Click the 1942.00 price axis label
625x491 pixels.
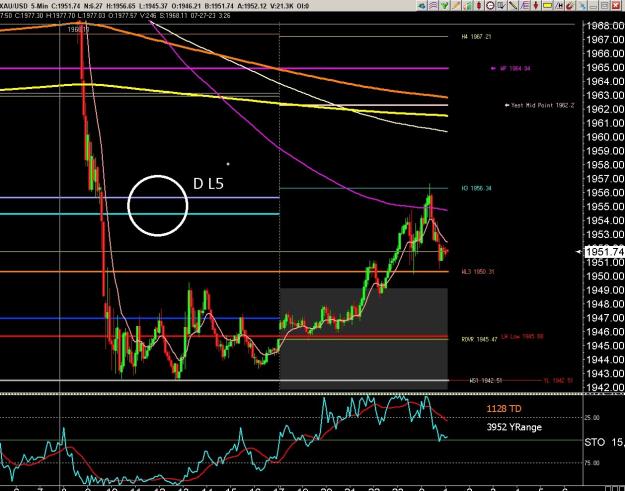[605, 387]
